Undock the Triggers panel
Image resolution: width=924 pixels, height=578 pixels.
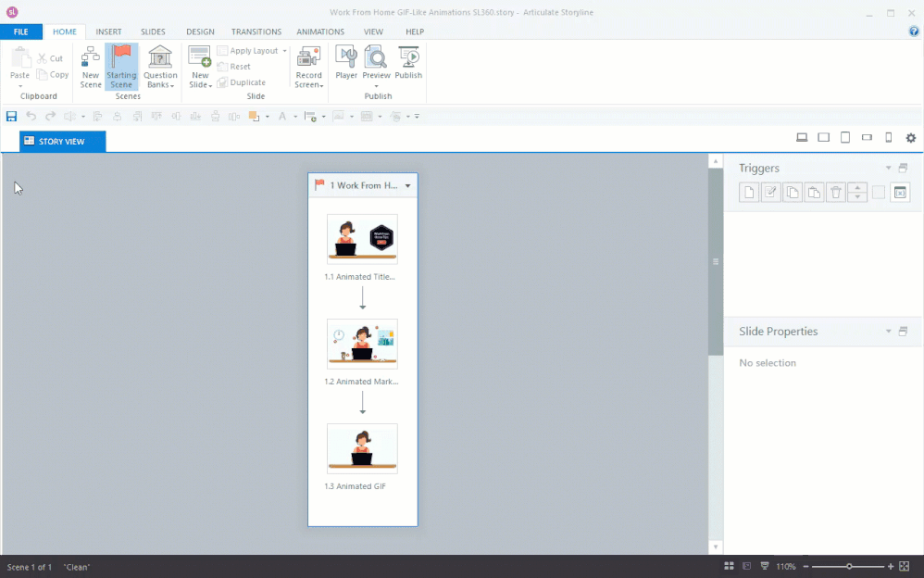click(x=903, y=168)
